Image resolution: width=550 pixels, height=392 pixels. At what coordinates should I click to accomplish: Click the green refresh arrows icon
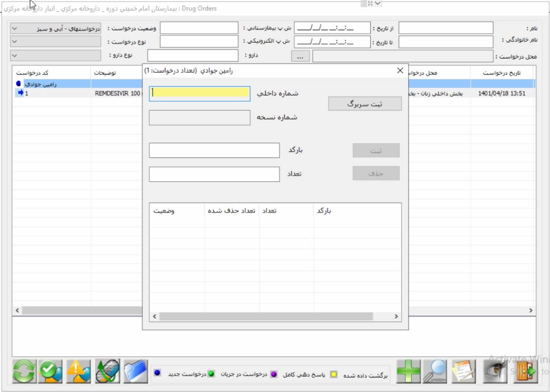[x=24, y=371]
